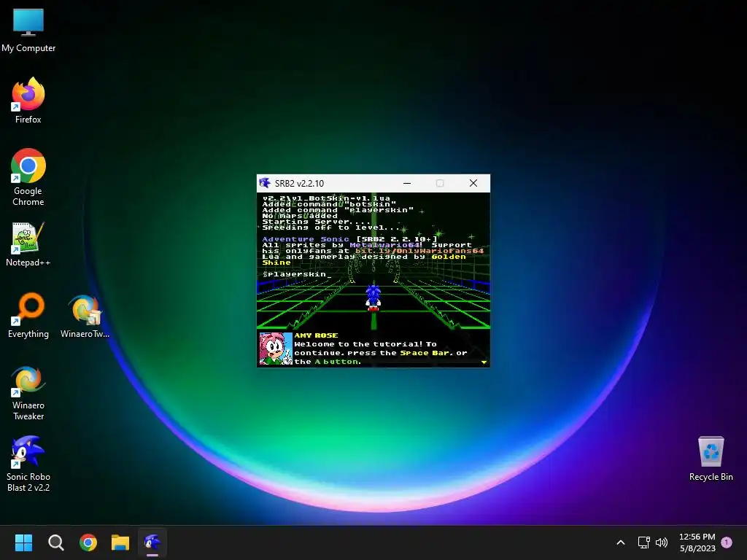This screenshot has height=560, width=747.
Task: Launch Chrome from the taskbar
Action: point(88,542)
